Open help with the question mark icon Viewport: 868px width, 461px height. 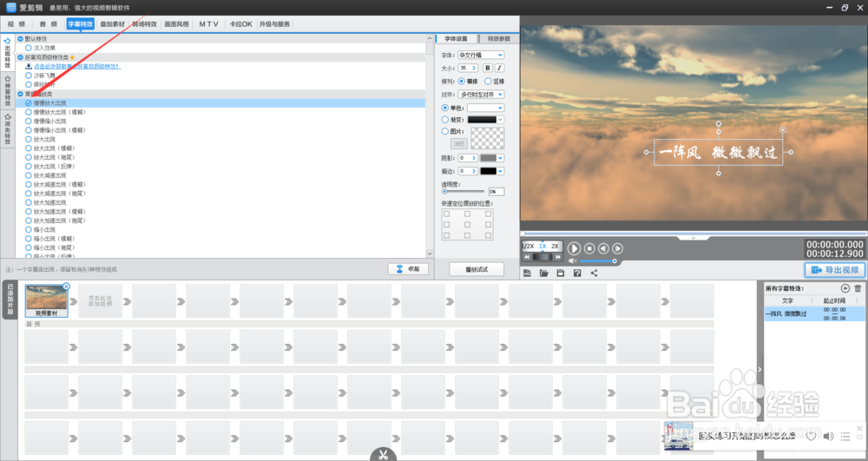tap(577, 273)
